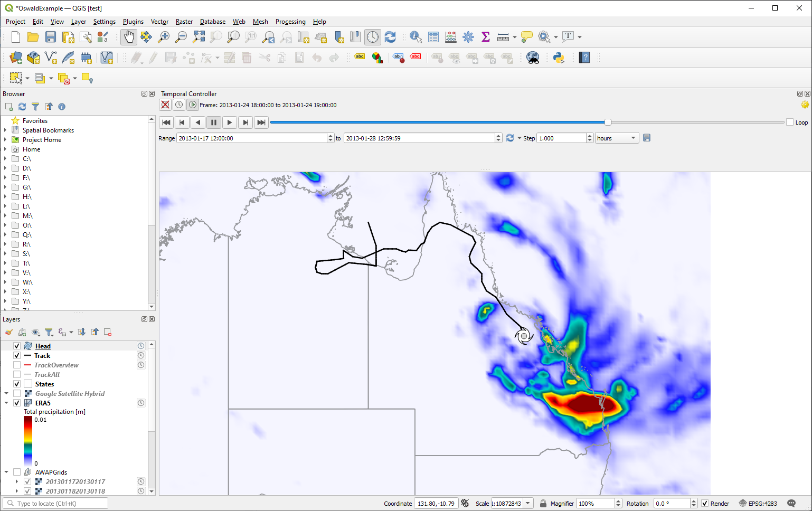Open the Python Console icon
812x511 pixels.
(559, 58)
